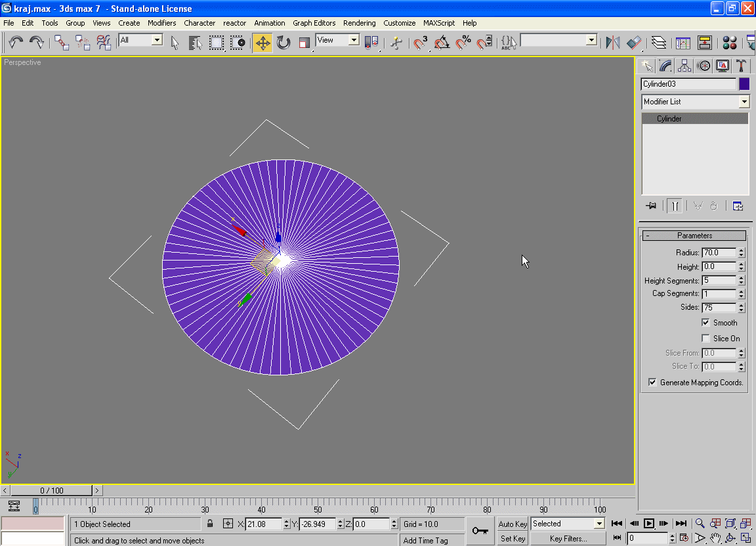Click the Auto Key button
The width and height of the screenshot is (756, 546).
coord(513,524)
